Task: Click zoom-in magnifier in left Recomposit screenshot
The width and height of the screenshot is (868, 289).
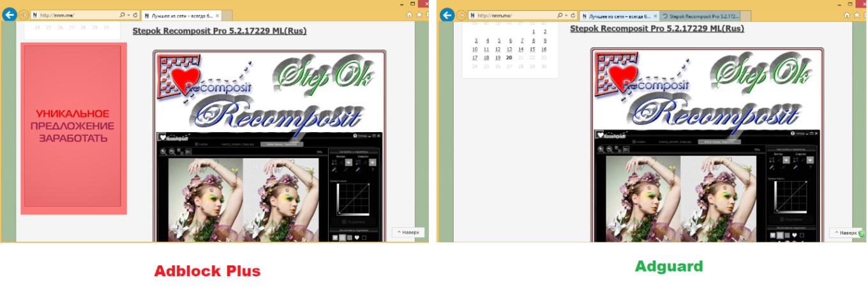Action: point(163,151)
